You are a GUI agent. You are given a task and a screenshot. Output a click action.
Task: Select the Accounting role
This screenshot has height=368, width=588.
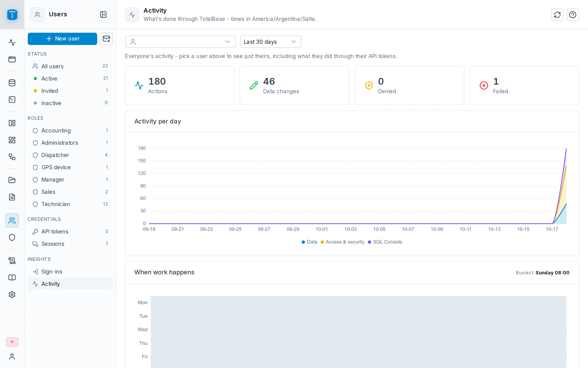coord(70,130)
